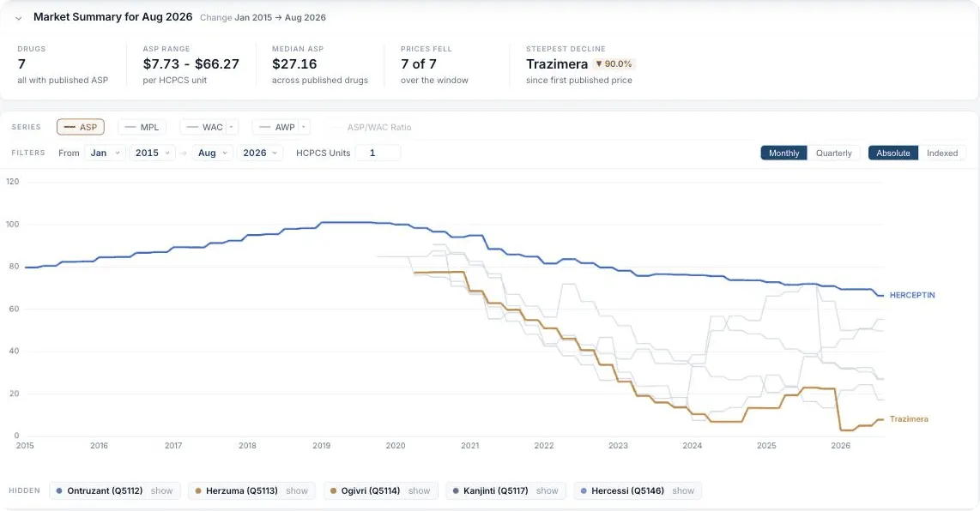This screenshot has height=511, width=980.
Task: Open the WAC series dropdown arrow
Action: (232, 127)
